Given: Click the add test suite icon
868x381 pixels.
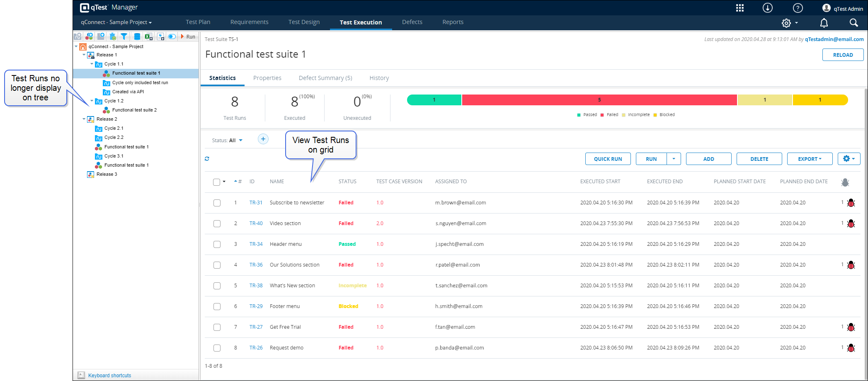Looking at the screenshot, I should 89,36.
